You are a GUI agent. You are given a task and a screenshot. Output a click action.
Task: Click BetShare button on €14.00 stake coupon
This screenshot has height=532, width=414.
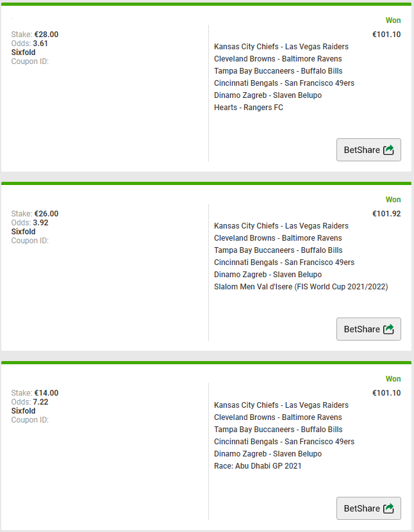(368, 508)
